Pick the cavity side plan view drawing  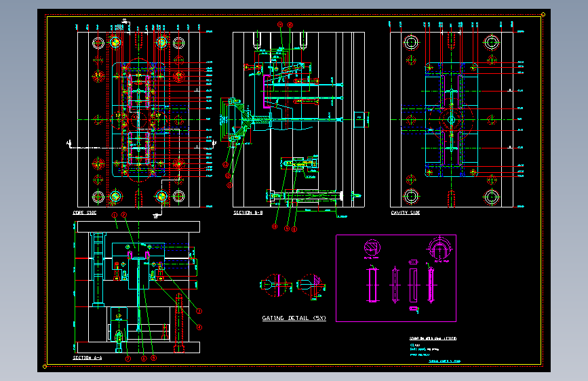pos(452,119)
